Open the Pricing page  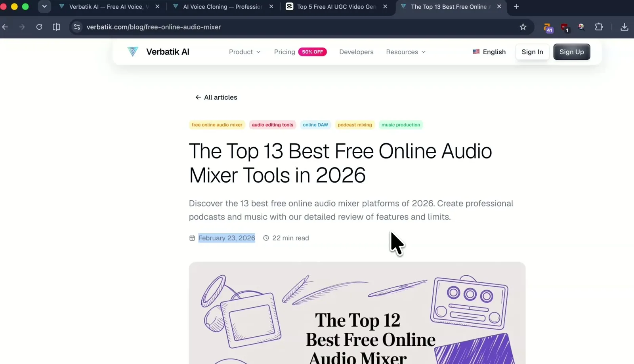285,52
